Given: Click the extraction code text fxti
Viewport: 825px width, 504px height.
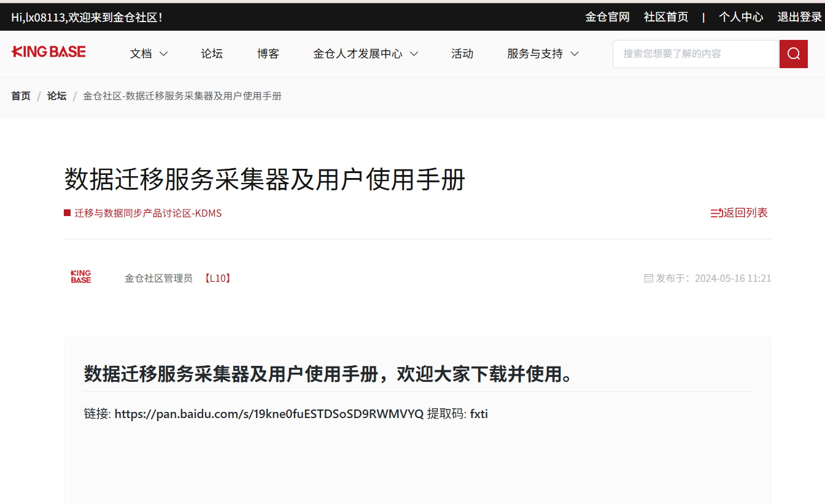Looking at the screenshot, I should [x=479, y=414].
